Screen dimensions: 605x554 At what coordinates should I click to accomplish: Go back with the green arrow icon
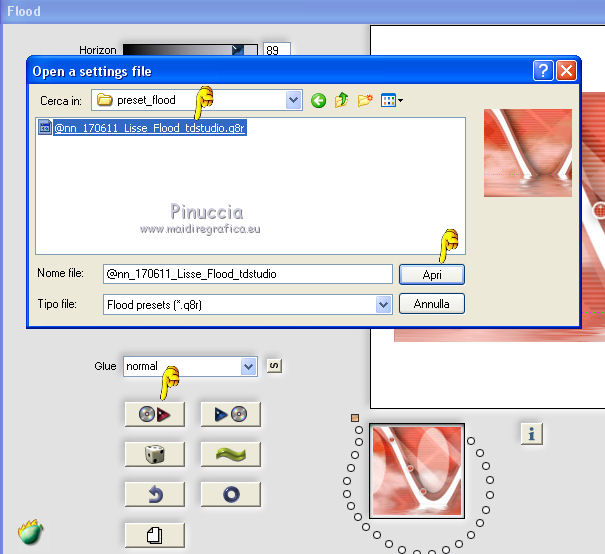coord(318,101)
